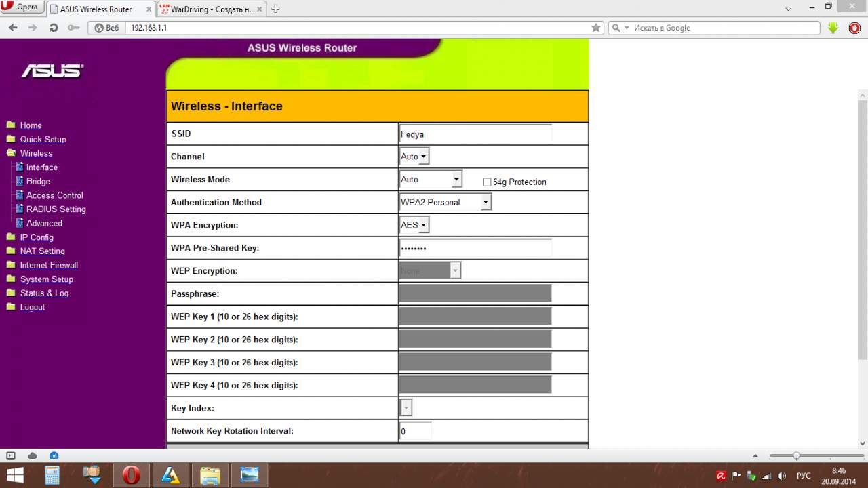This screenshot has height=488, width=868.
Task: Open the Access Control page link
Action: click(55, 195)
